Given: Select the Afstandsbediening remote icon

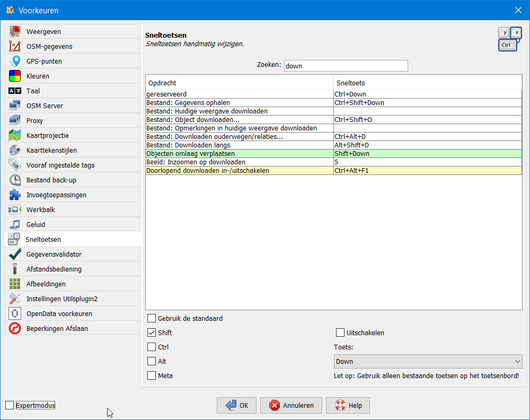Looking at the screenshot, I should point(15,269).
